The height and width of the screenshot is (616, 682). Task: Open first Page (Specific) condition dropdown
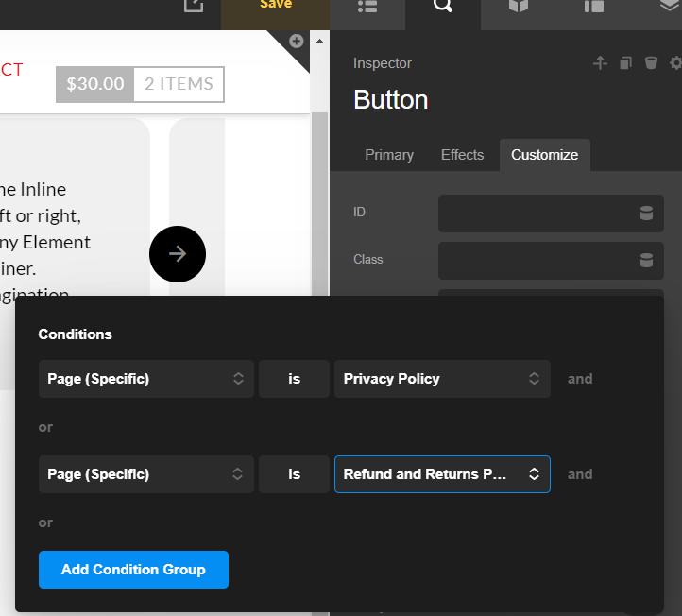pyautogui.click(x=146, y=379)
